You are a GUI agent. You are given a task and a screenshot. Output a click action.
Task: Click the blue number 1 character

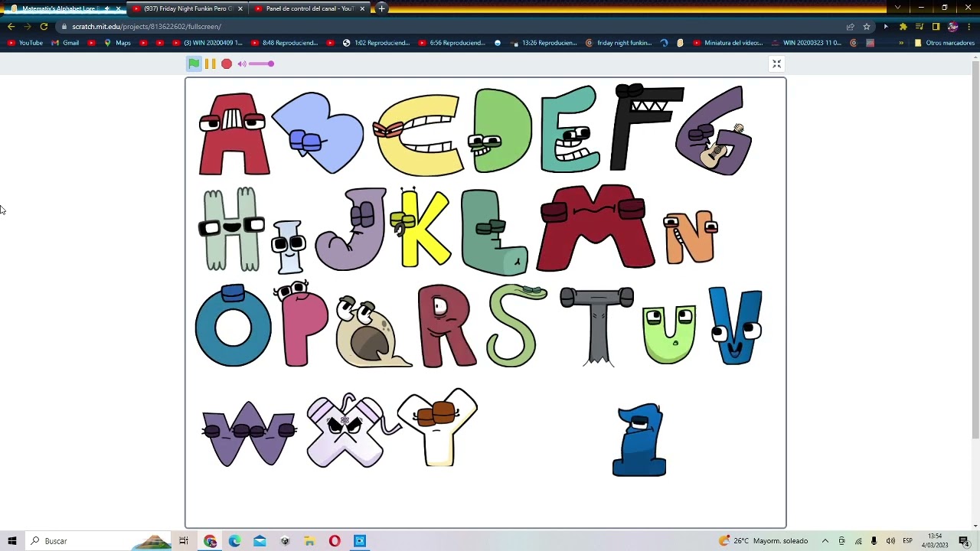tap(639, 440)
